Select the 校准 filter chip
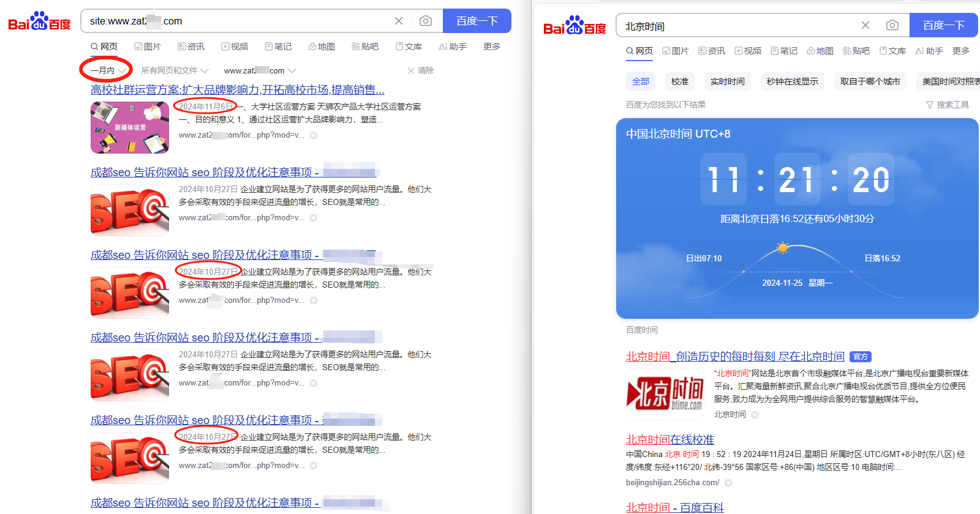The height and width of the screenshot is (514, 980). click(680, 81)
